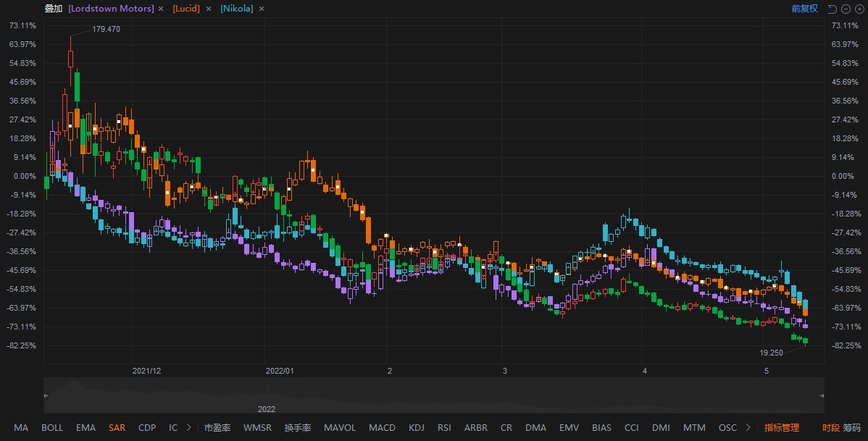Switch to the MACD indicator tab

[x=381, y=428]
